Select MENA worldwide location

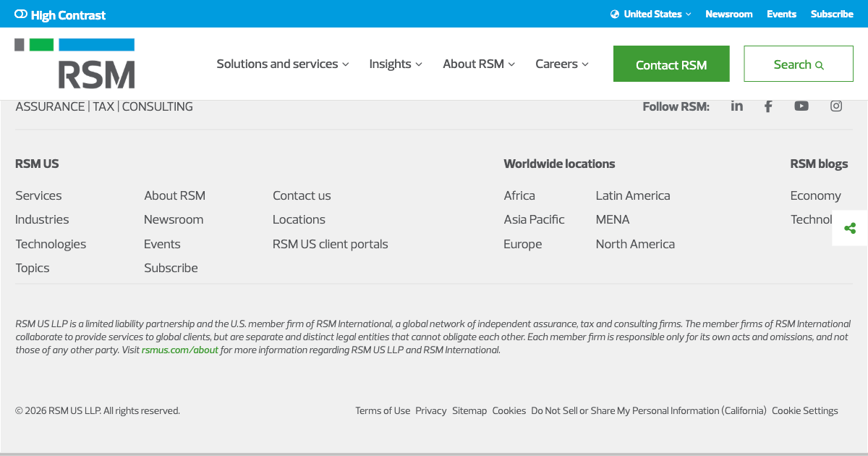pos(613,219)
